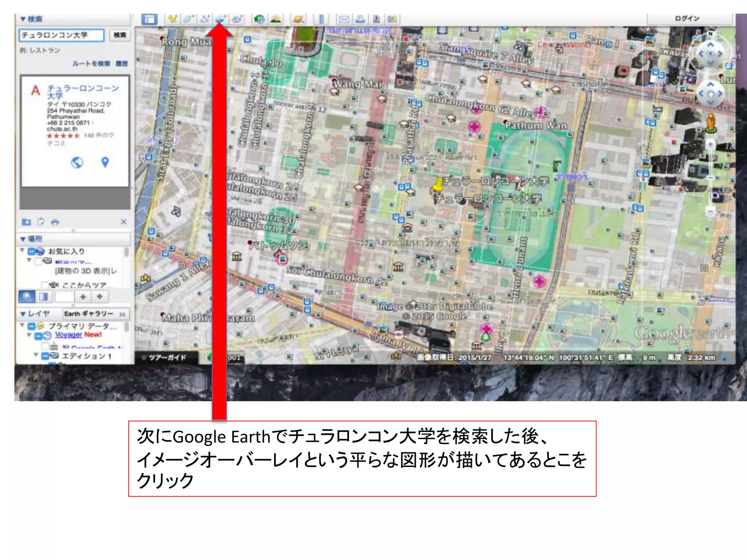Click the Record a Tour tool
Screen dimensions: 747x560
(x=237, y=19)
